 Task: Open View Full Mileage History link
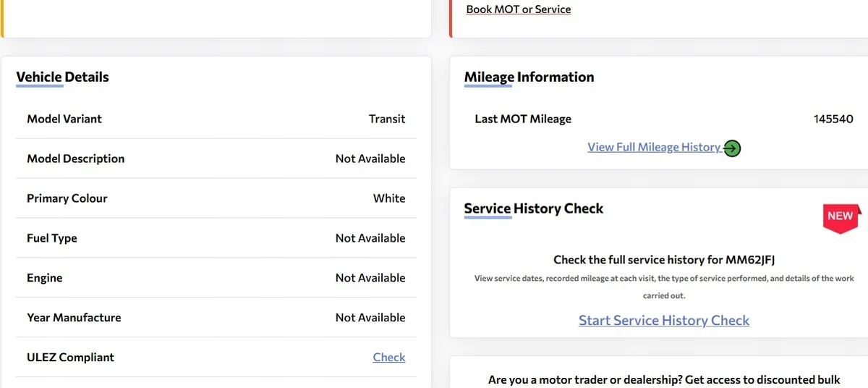click(654, 147)
